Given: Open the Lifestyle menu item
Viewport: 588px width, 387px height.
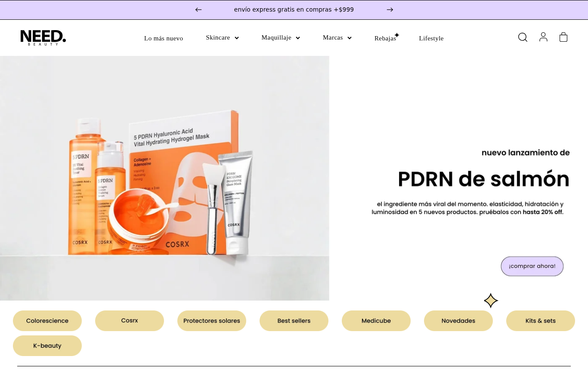Looking at the screenshot, I should [x=431, y=38].
